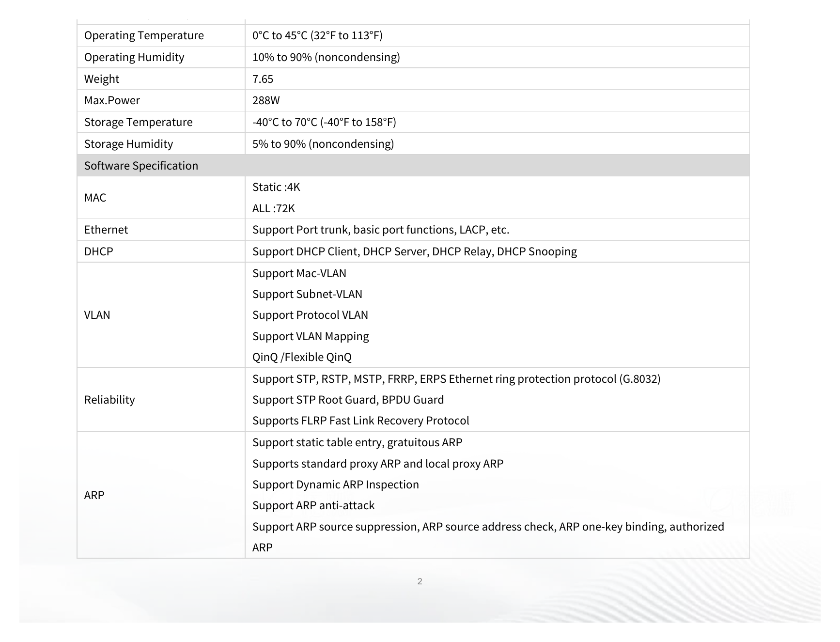Select the Weight value 7.65
840x642 pixels.
click(x=263, y=79)
